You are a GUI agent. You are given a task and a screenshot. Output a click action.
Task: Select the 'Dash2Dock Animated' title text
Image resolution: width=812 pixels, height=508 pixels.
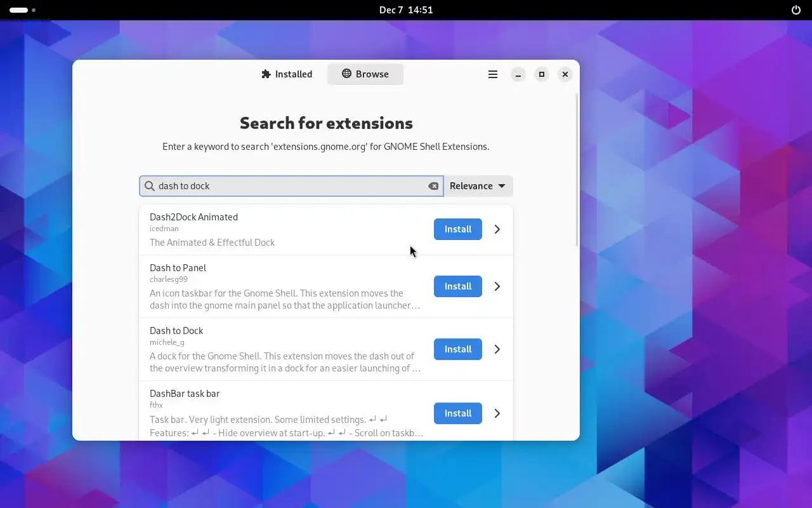point(193,217)
